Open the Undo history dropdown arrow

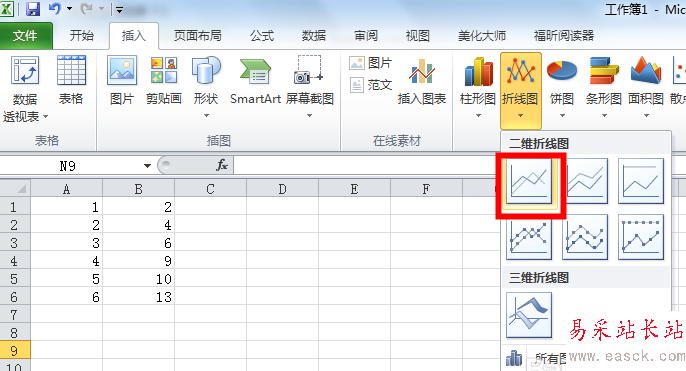(69, 9)
